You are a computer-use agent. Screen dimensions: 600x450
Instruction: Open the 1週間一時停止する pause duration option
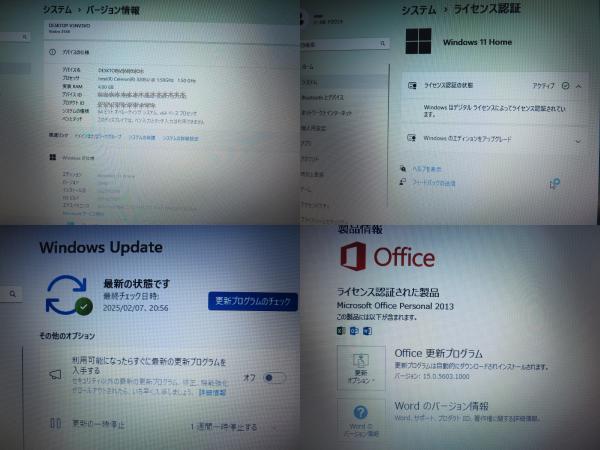(224, 427)
